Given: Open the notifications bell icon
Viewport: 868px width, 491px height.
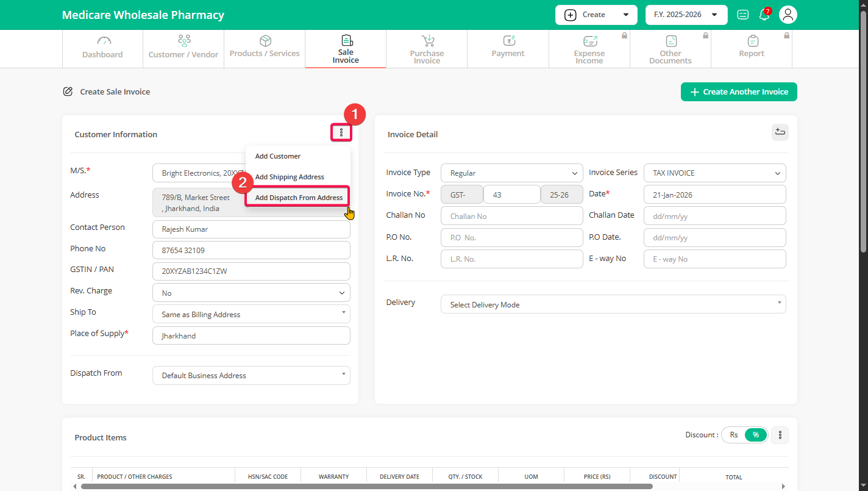Looking at the screenshot, I should point(764,15).
